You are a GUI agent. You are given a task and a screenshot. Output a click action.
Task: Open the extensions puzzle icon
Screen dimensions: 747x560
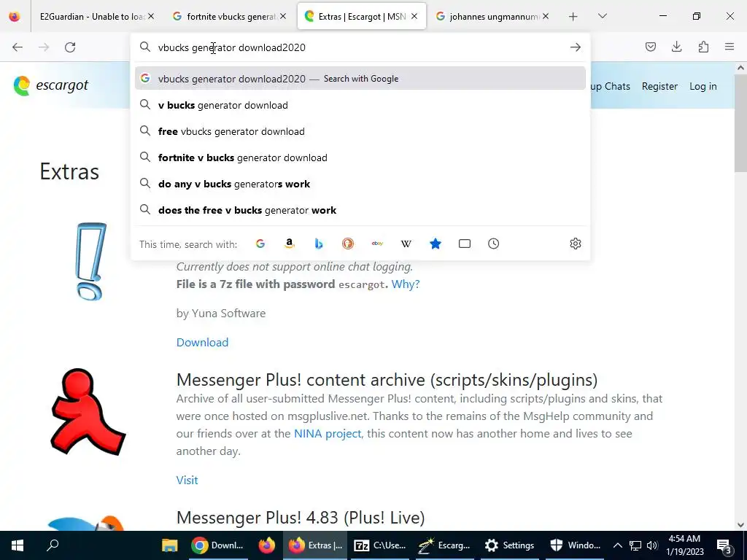click(x=703, y=47)
